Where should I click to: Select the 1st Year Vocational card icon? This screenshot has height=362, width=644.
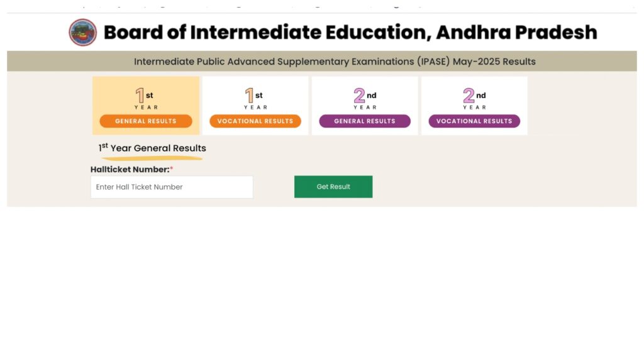(x=253, y=96)
